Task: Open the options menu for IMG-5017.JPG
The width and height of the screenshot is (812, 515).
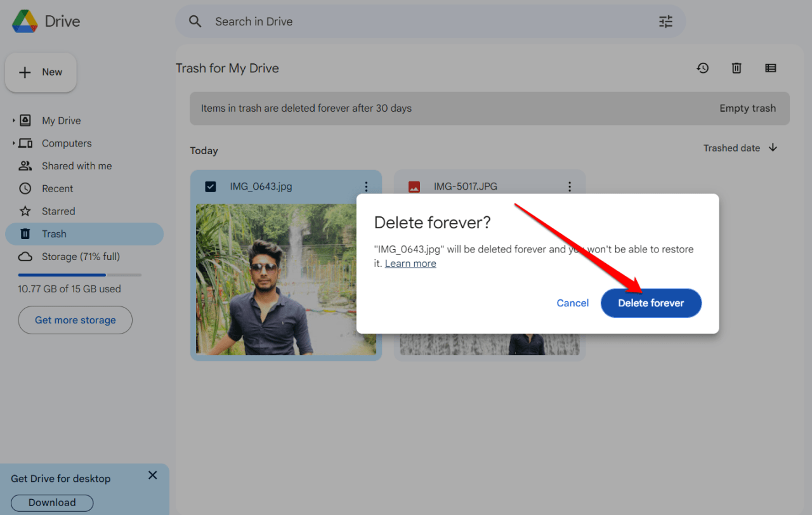Action: click(x=569, y=186)
